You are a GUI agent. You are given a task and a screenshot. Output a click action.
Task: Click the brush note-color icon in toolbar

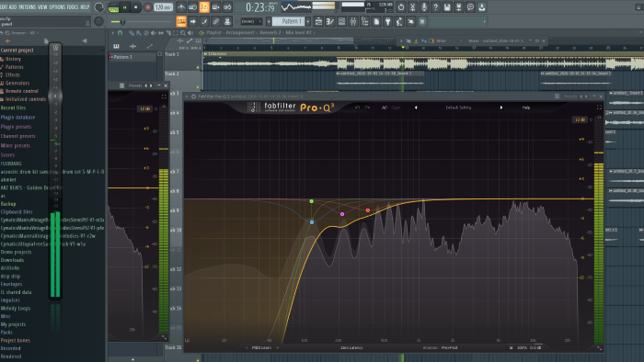click(204, 21)
